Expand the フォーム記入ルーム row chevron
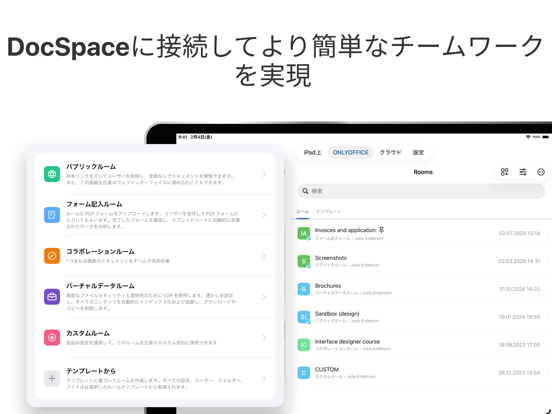 [264, 215]
